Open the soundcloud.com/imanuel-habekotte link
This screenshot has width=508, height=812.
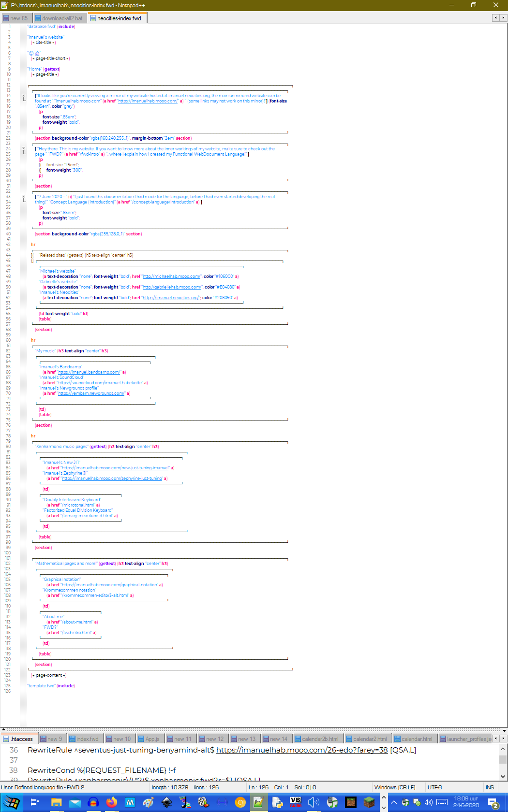coord(100,383)
